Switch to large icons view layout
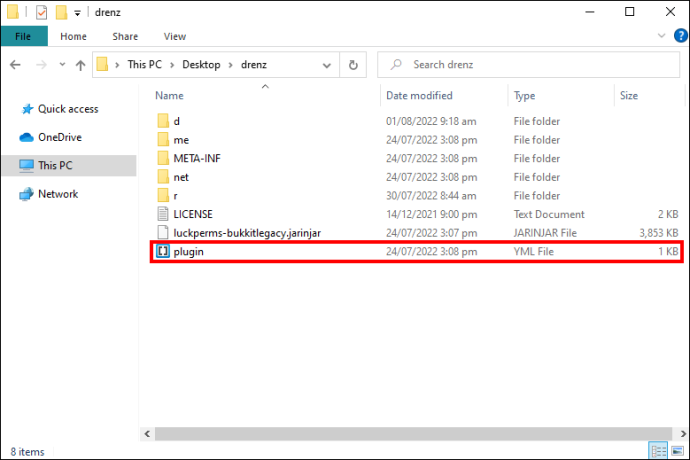The height and width of the screenshot is (460, 690). pos(678,451)
